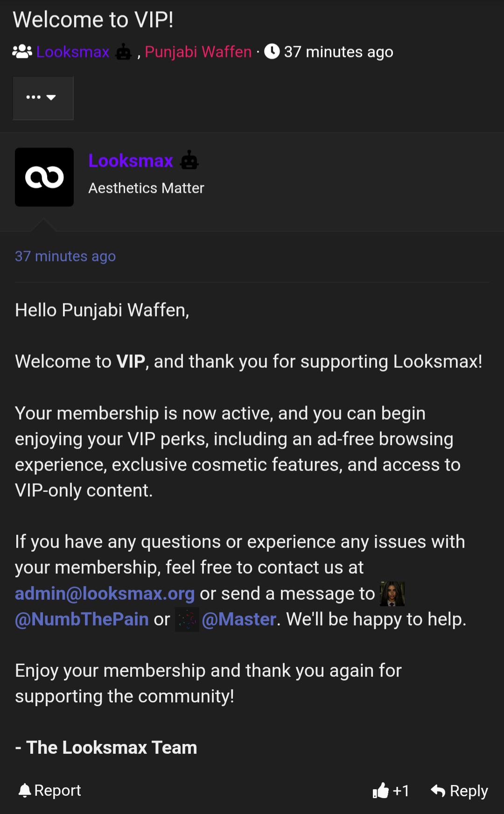Screen dimensions: 504x814
Task: Like the post with thumbs-up +1
Action: (x=391, y=791)
